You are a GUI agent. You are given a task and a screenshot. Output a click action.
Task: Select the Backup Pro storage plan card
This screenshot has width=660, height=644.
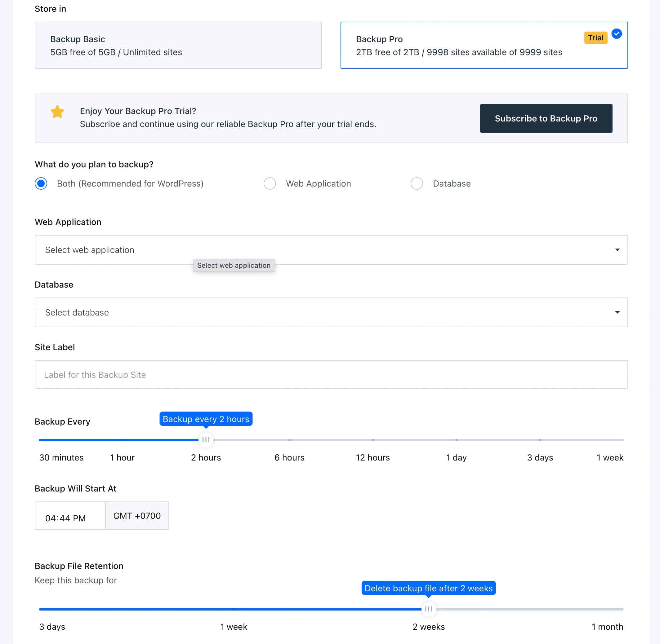[x=484, y=45]
